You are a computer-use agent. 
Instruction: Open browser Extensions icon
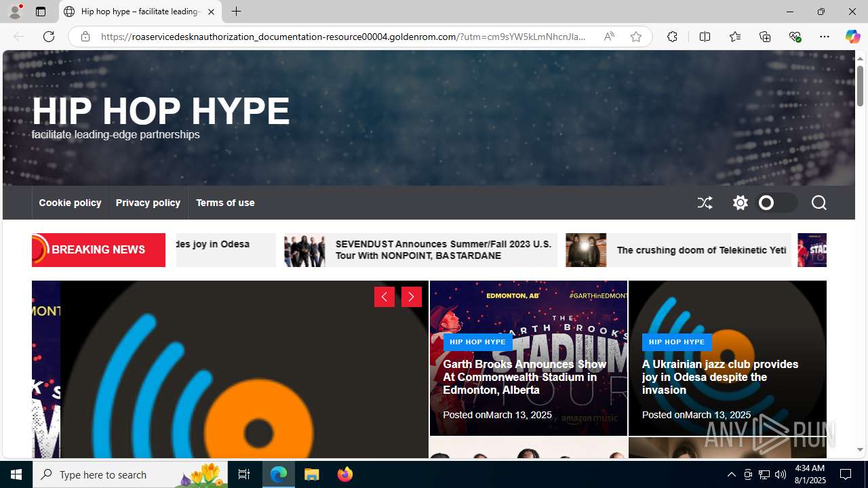tap(672, 37)
